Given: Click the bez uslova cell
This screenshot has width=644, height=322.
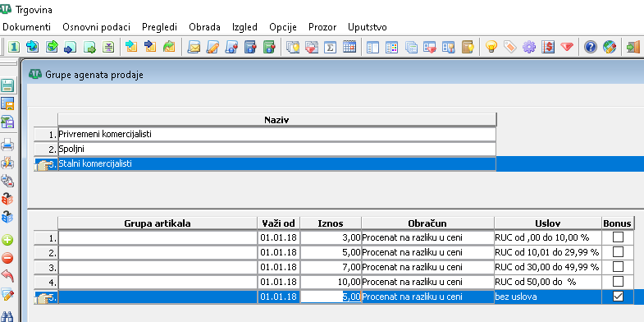Looking at the screenshot, I should point(548,297).
